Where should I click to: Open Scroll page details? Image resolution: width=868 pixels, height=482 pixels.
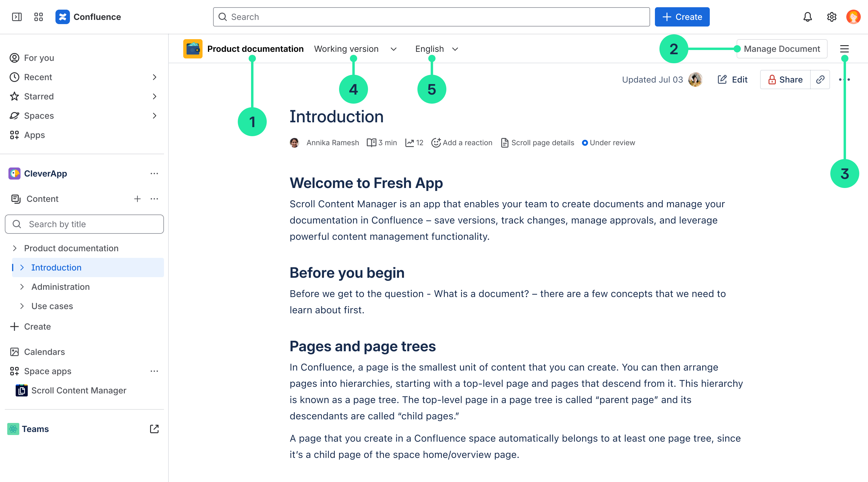point(537,143)
